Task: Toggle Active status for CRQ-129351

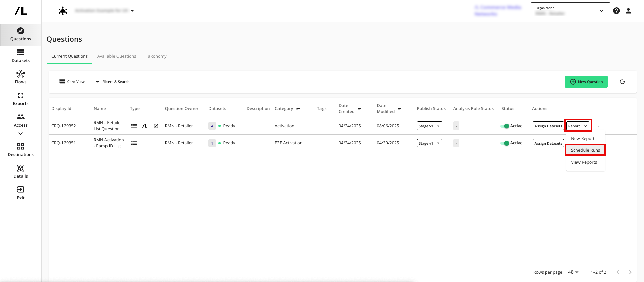Action: [505, 143]
